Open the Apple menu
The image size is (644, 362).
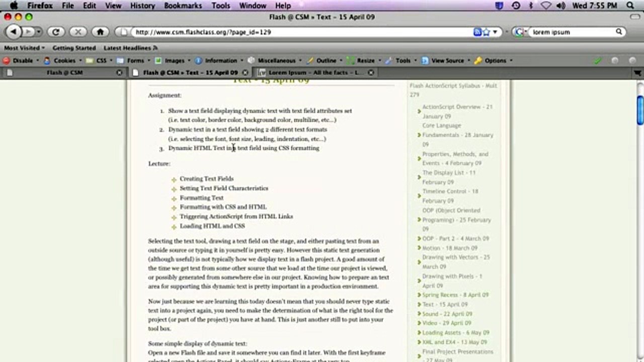(x=14, y=6)
